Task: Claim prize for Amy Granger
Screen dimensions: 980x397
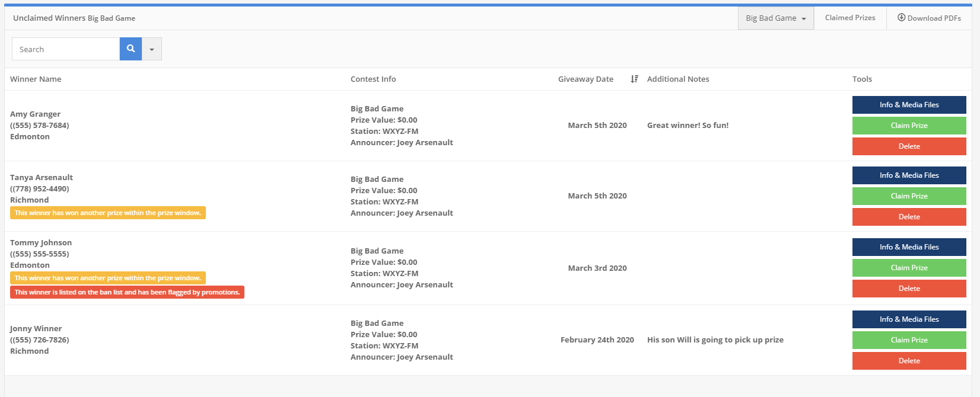Action: coord(909,126)
